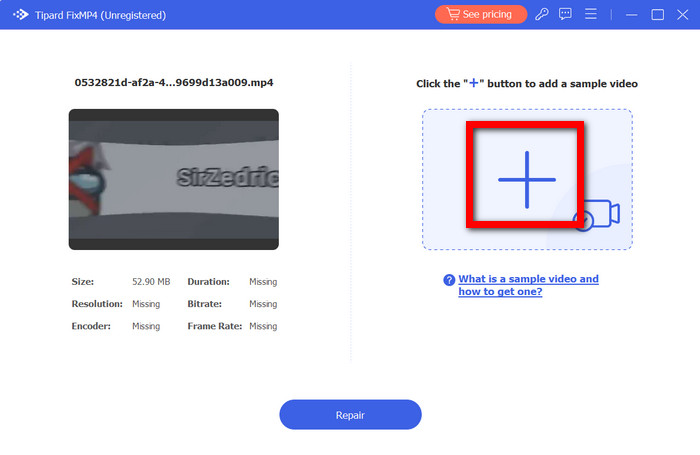Select the broken video preview thumbnail
This screenshot has width=700, height=455.
(x=173, y=179)
